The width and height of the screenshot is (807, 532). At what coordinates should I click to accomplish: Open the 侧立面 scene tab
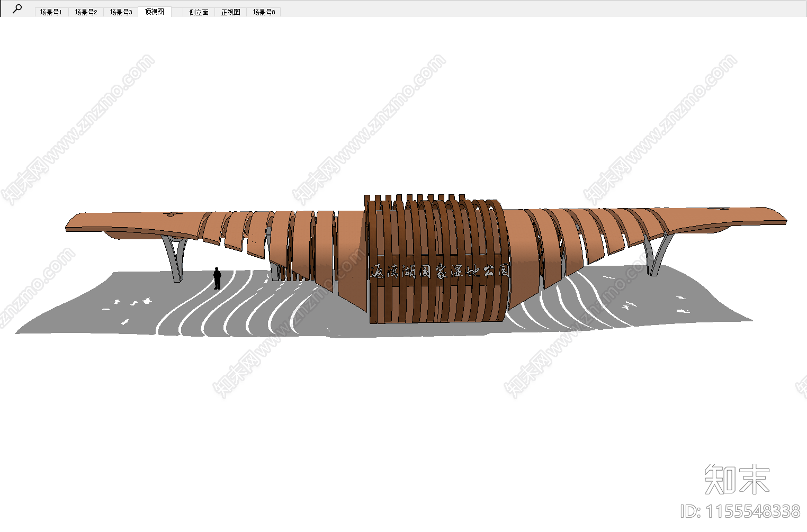pyautogui.click(x=199, y=12)
